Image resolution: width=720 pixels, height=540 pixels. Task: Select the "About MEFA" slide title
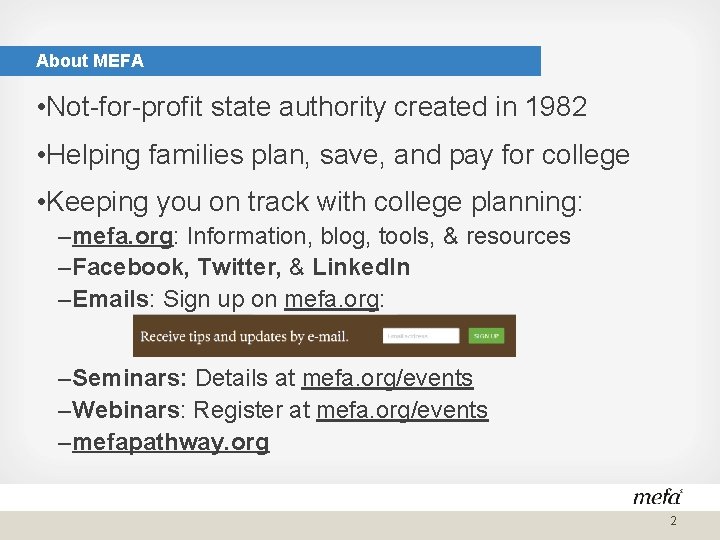(x=90, y=61)
